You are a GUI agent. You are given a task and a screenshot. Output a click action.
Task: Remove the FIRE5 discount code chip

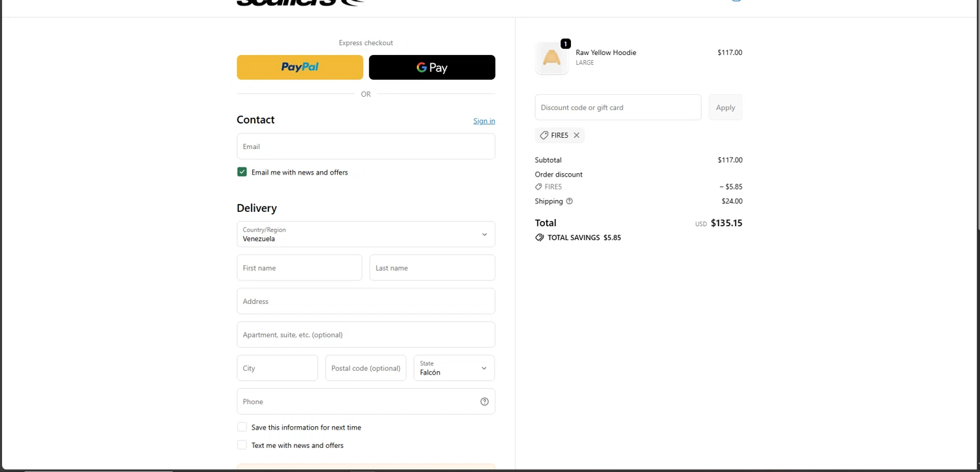click(576, 135)
